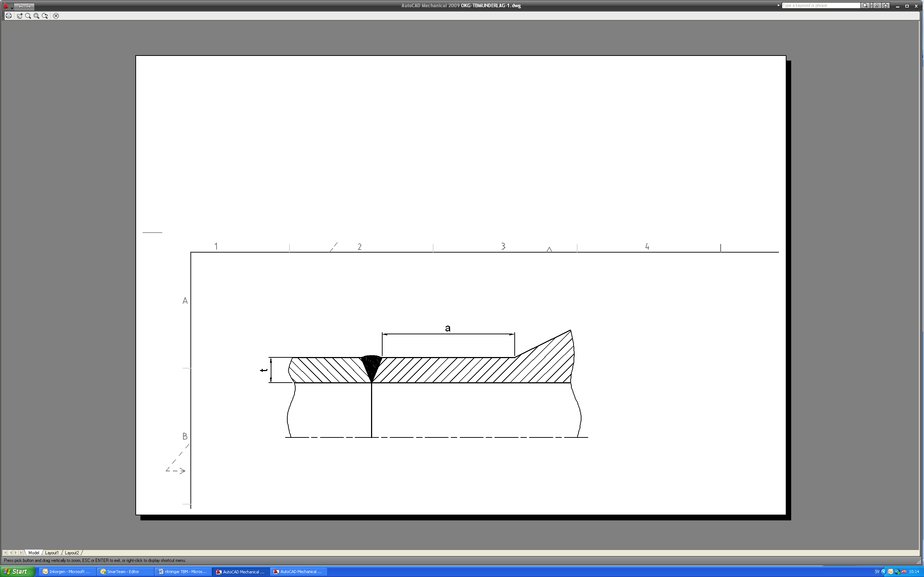
Task: Run search with the magnifier button
Action: pyautogui.click(x=865, y=5)
